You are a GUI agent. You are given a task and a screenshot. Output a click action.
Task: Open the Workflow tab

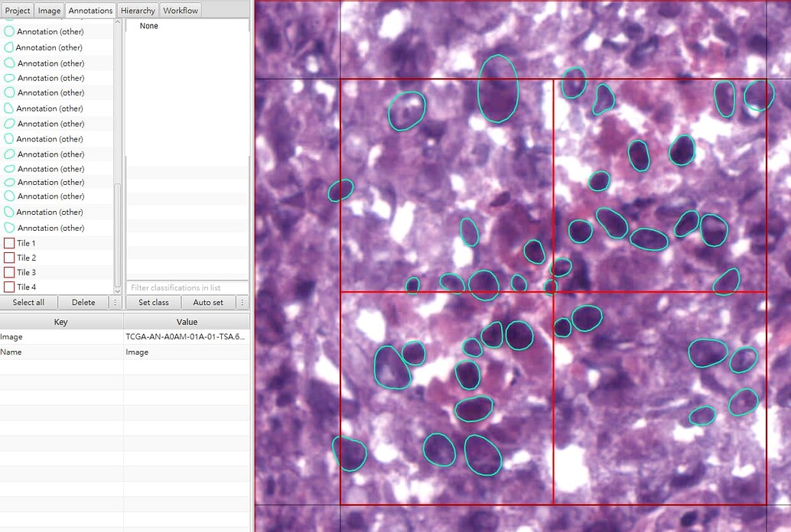pyautogui.click(x=181, y=10)
